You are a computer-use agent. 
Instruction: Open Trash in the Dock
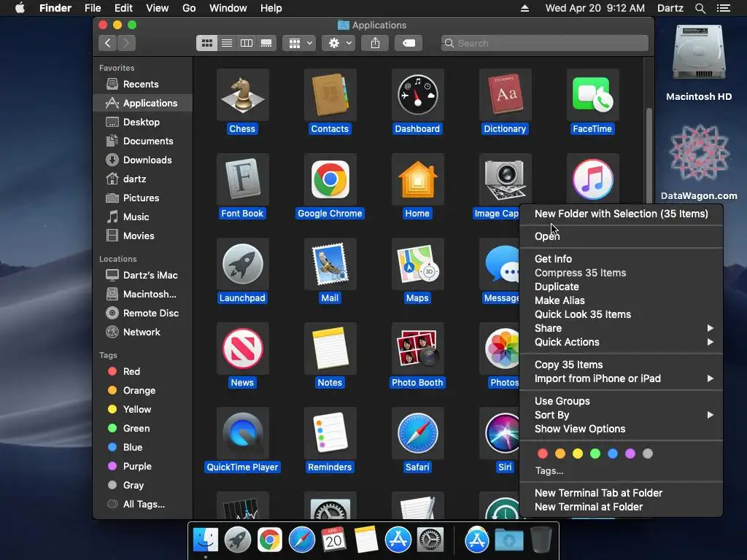(x=541, y=540)
